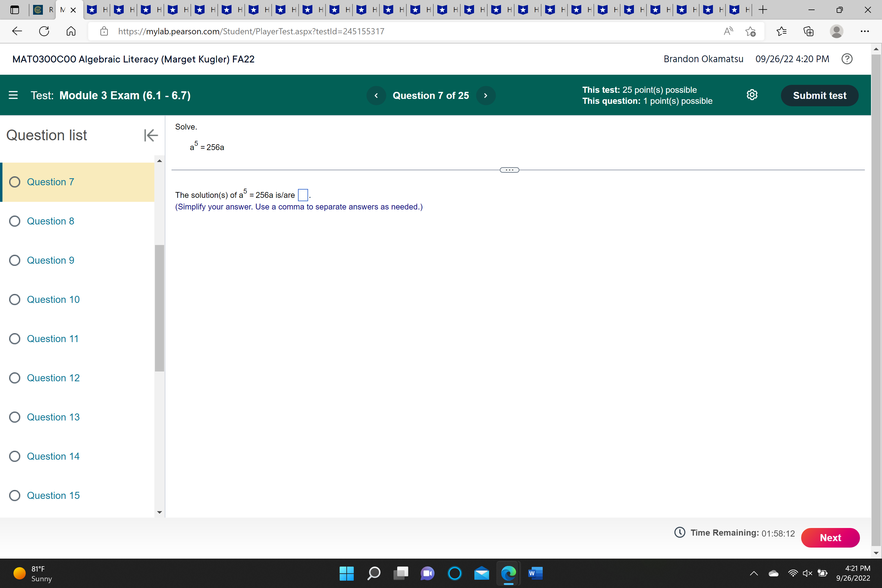The image size is (882, 588).
Task: Open Microsoft Word from taskbar
Action: (x=535, y=573)
